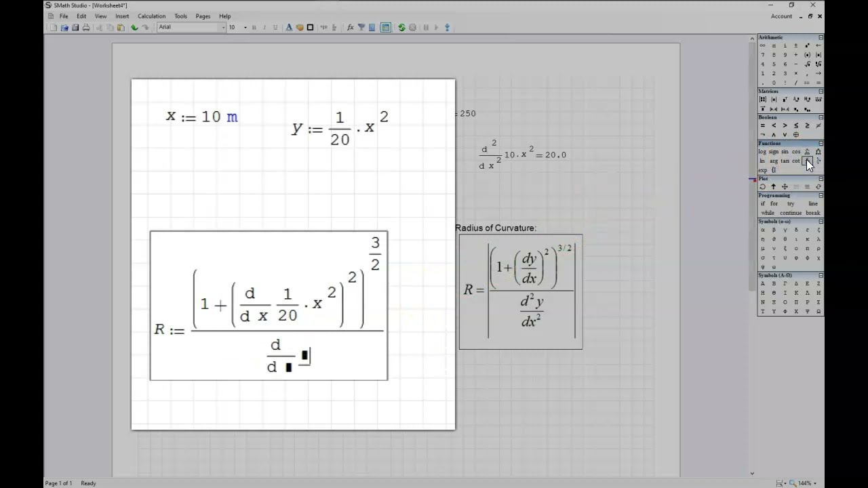This screenshot has height=488, width=868.
Task: Click the Account link
Action: (x=781, y=16)
